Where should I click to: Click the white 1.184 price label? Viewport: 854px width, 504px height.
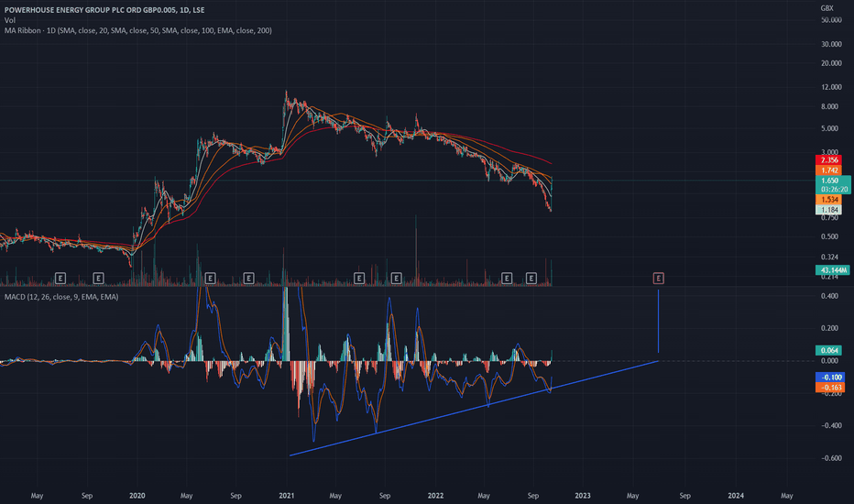(x=828, y=210)
